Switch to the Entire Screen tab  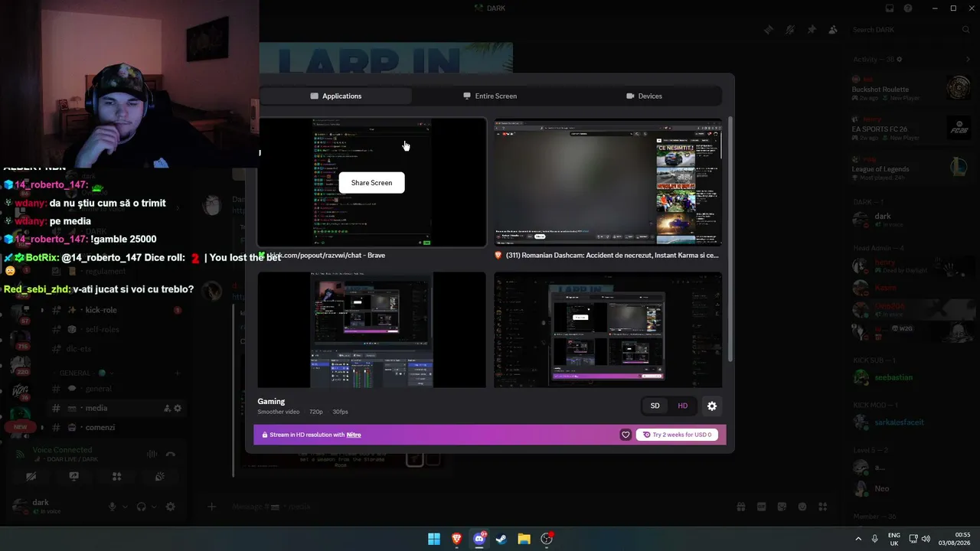coord(490,96)
